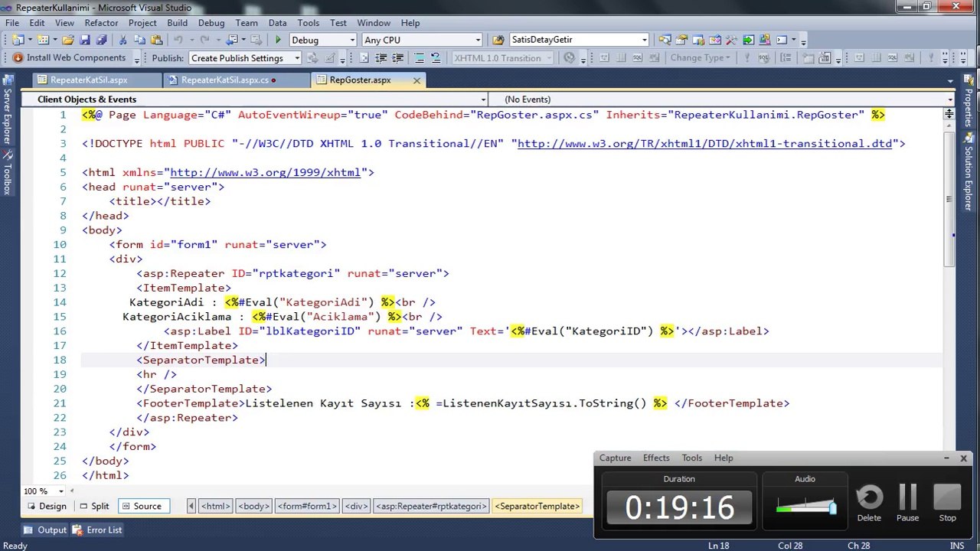Image resolution: width=980 pixels, height=551 pixels.
Task: Open the w3.org xhtml1-transitional.dtd link
Action: click(x=704, y=143)
